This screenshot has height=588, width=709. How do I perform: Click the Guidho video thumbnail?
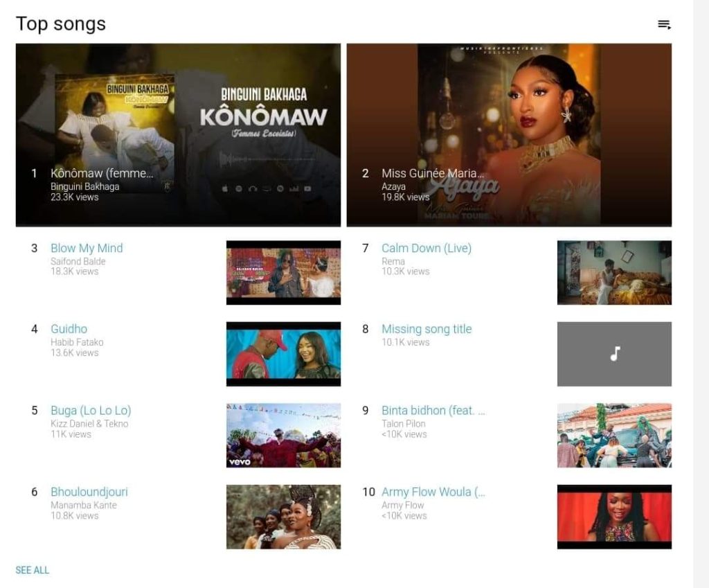(283, 354)
